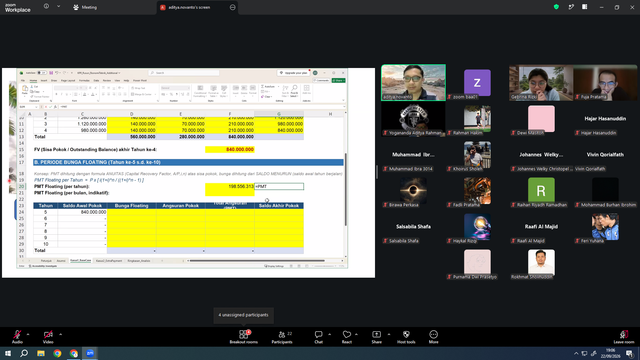Start camera with the Video icon
The height and width of the screenshot is (360, 640).
pyautogui.click(x=48, y=334)
